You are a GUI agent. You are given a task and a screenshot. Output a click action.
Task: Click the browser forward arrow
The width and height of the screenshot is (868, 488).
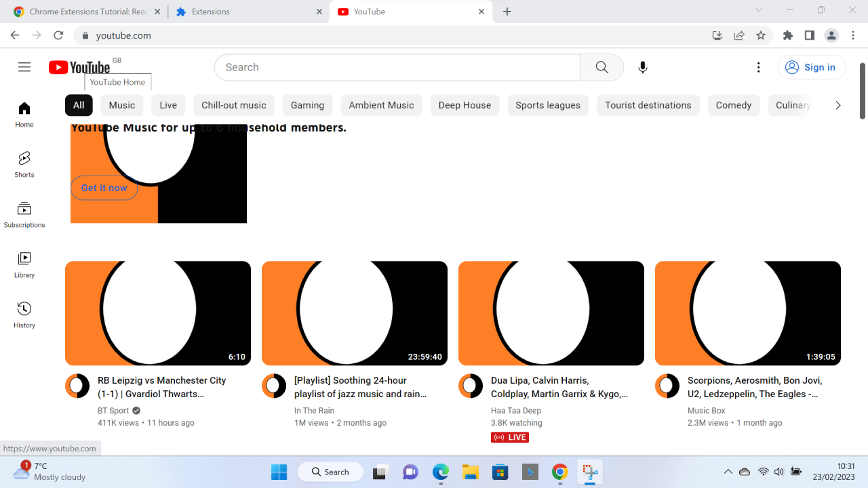[37, 35]
